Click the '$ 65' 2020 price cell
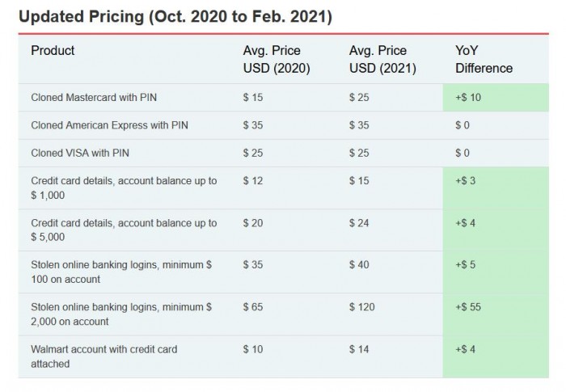This screenshot has height=392, width=566. (253, 307)
